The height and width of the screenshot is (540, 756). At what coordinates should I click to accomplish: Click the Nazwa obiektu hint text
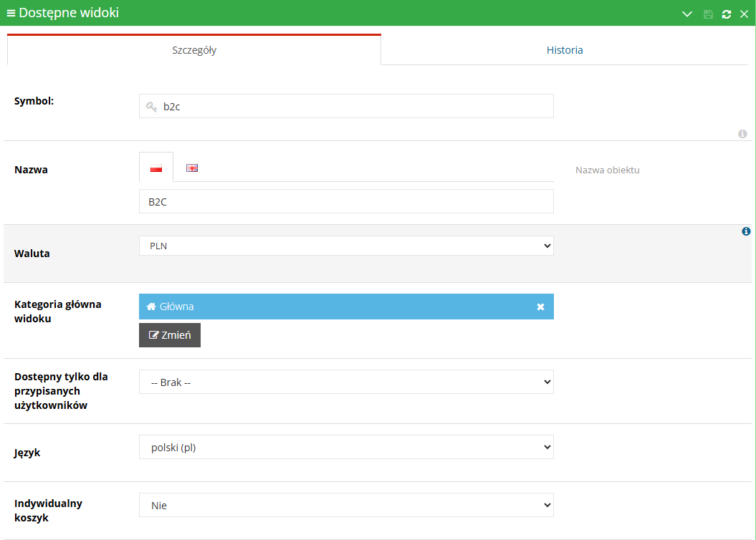point(608,170)
